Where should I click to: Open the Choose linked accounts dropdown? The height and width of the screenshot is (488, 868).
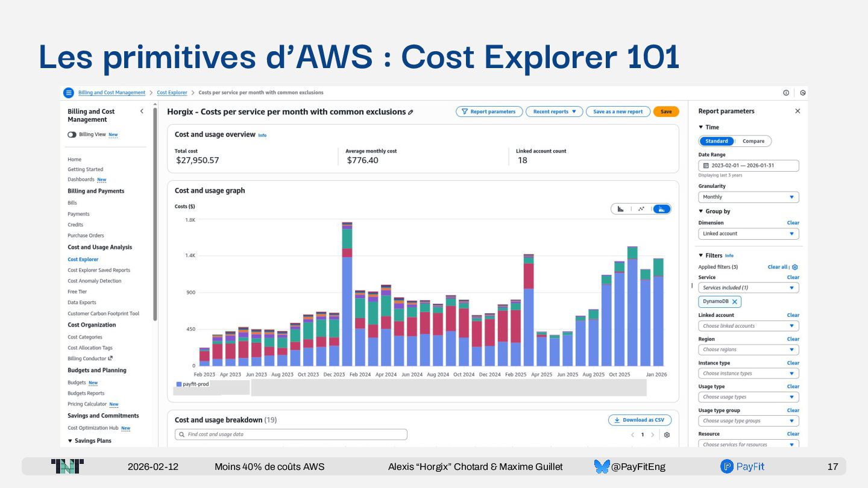749,326
